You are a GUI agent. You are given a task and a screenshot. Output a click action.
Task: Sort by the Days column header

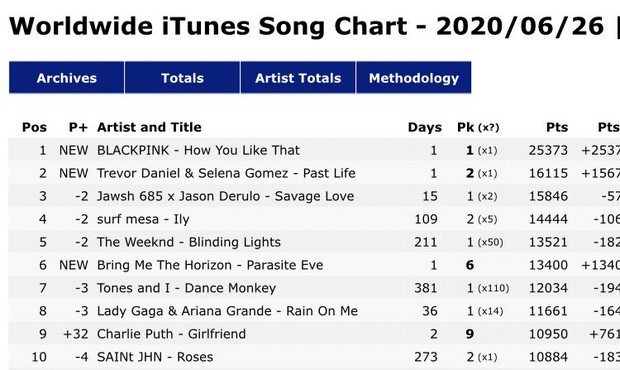[425, 127]
